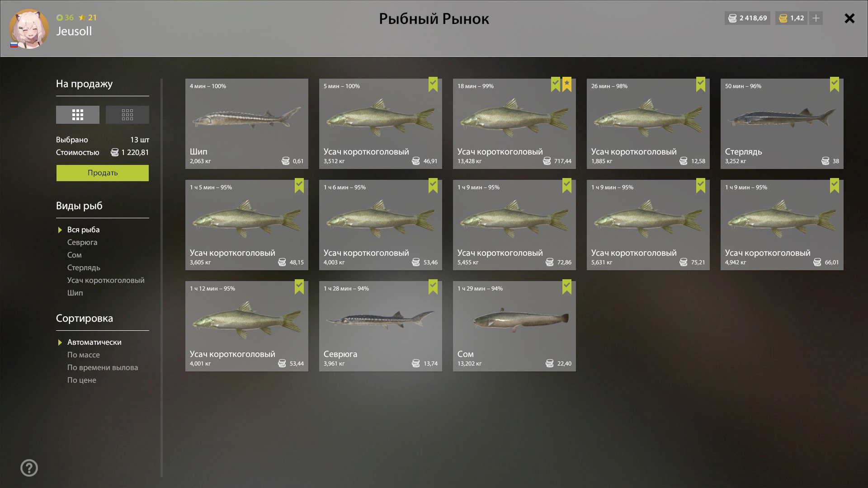Click the gold coins balance 1,42
868x488 pixels.
[x=791, y=18]
